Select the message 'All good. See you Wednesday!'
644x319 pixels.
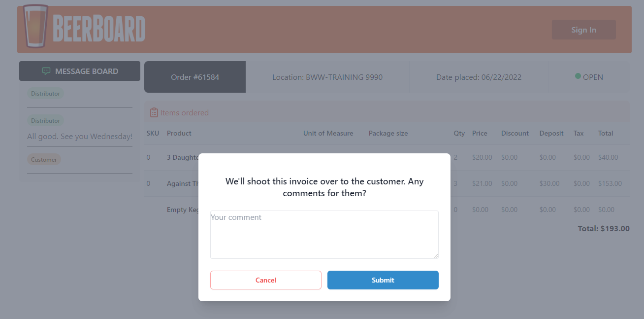pos(79,136)
